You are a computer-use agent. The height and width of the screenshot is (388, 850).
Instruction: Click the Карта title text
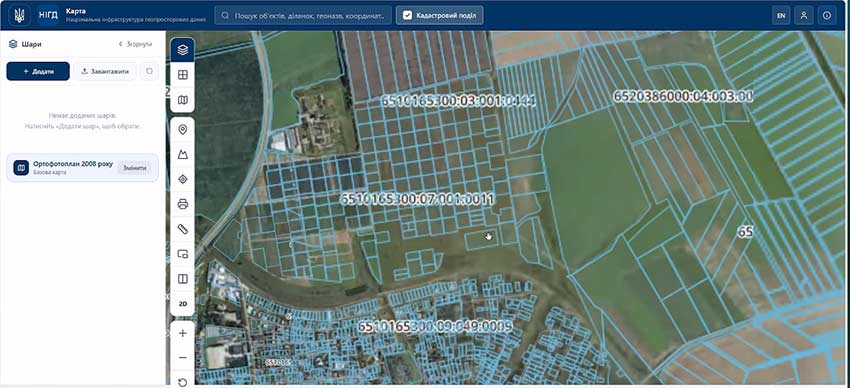click(75, 11)
